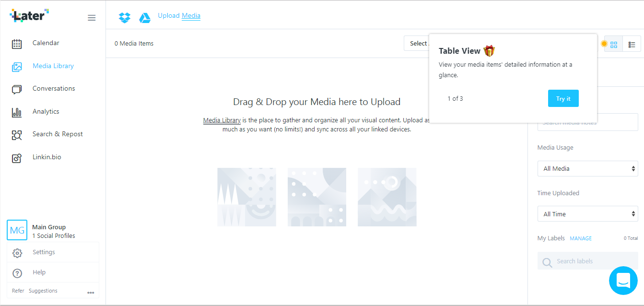Click the MG group avatar
Screen dimensions: 644x306
[17, 230]
